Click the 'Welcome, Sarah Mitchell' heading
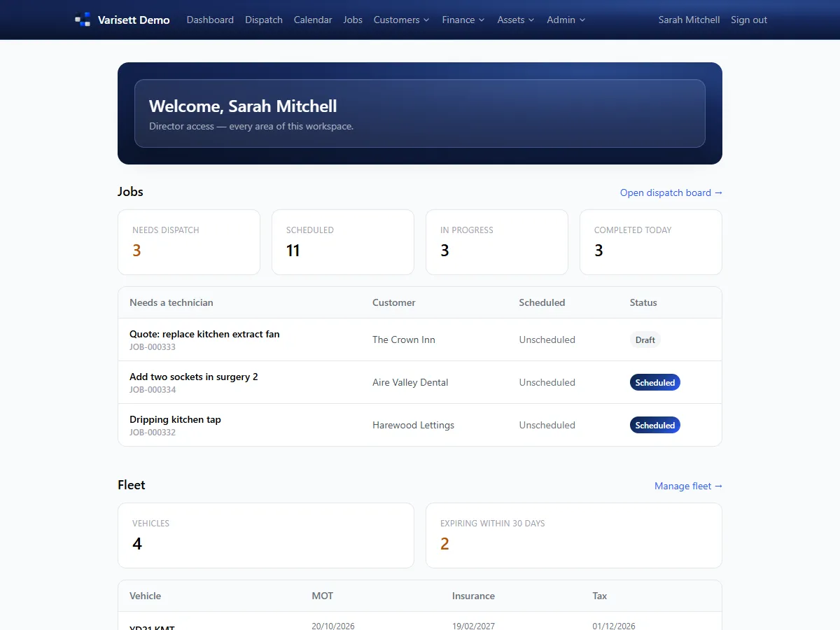Screen dimensions: 840x630 [x=243, y=106]
